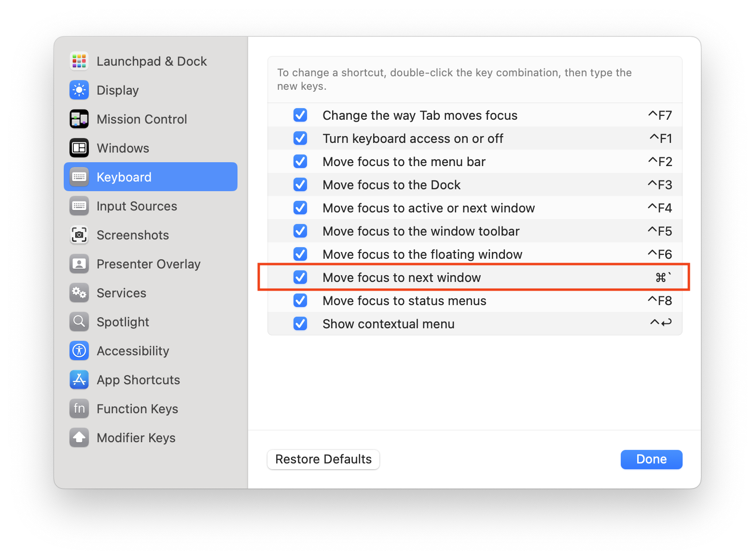Disable Change the way Tab moves focus
This screenshot has width=755, height=560.
click(300, 115)
